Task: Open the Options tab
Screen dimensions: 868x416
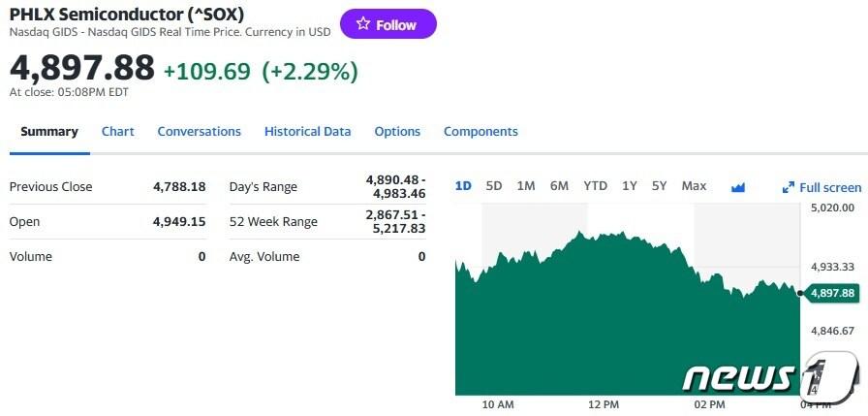Action: pyautogui.click(x=397, y=131)
